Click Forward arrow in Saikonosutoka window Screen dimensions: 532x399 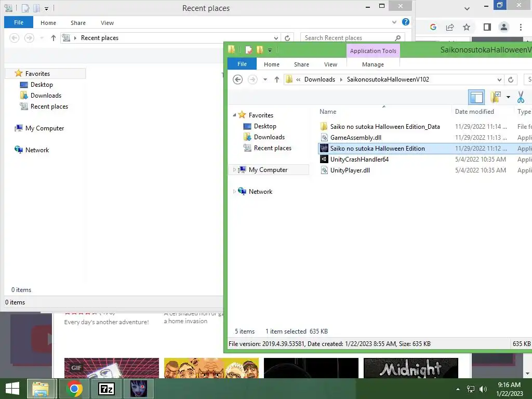coord(252,79)
